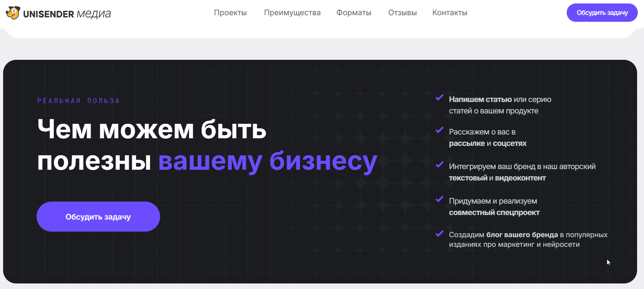
Task: Open the Форматы navigation link
Action: click(354, 13)
